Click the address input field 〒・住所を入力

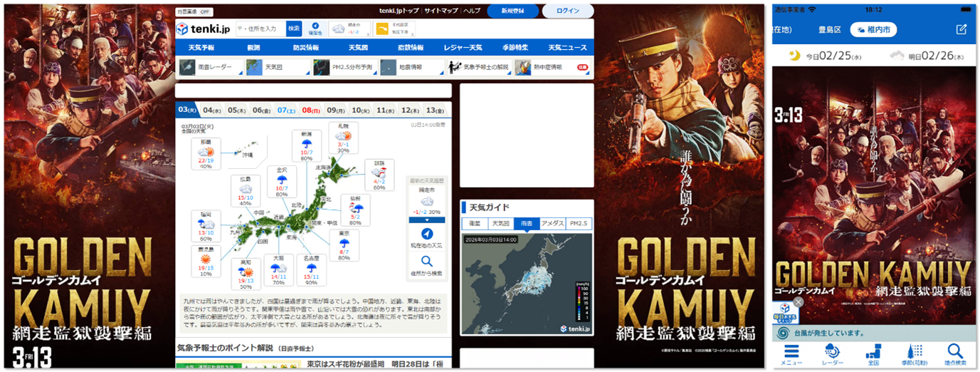click(260, 29)
